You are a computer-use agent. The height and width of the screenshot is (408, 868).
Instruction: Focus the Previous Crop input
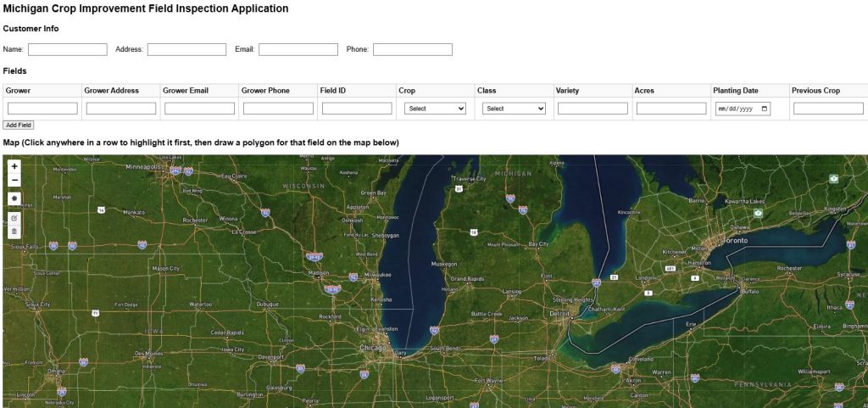coord(828,109)
